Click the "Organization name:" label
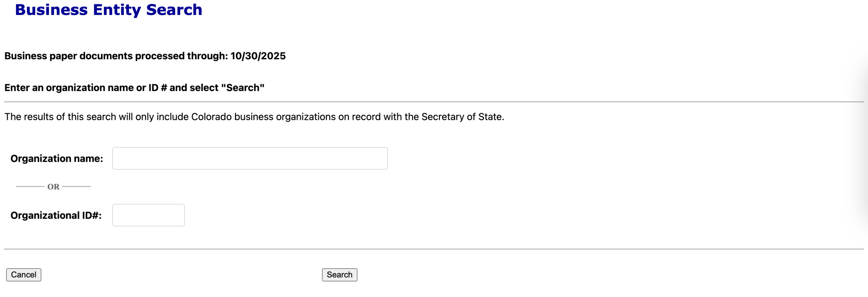The image size is (868, 297). click(57, 158)
